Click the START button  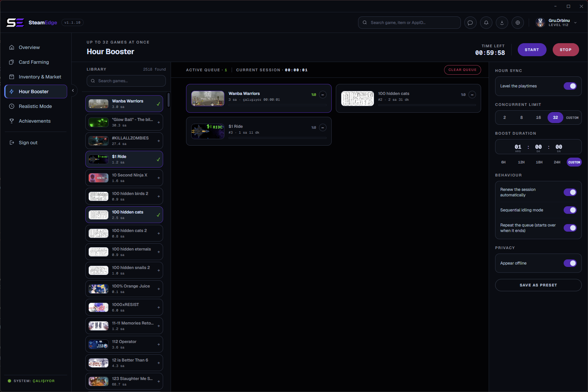click(532, 50)
